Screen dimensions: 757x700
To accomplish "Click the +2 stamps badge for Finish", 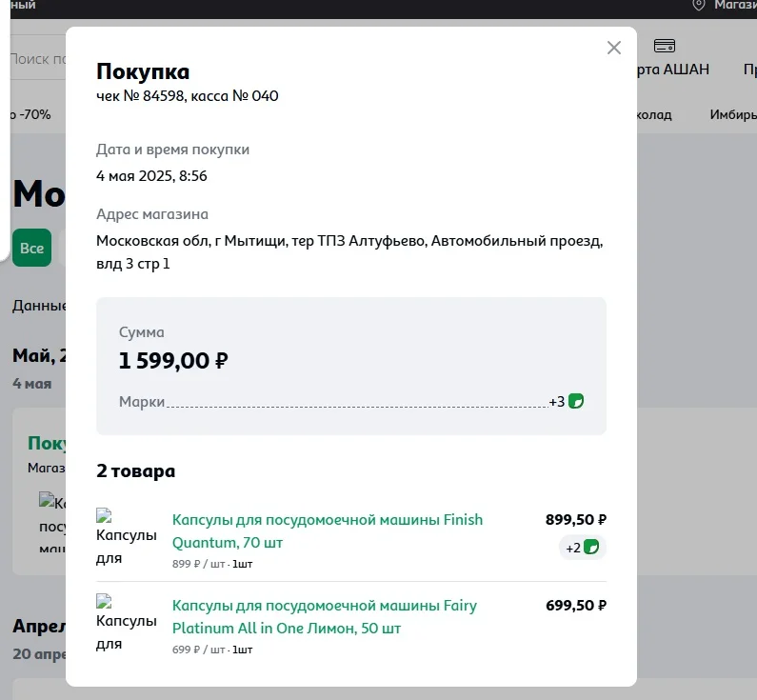I will (x=582, y=548).
